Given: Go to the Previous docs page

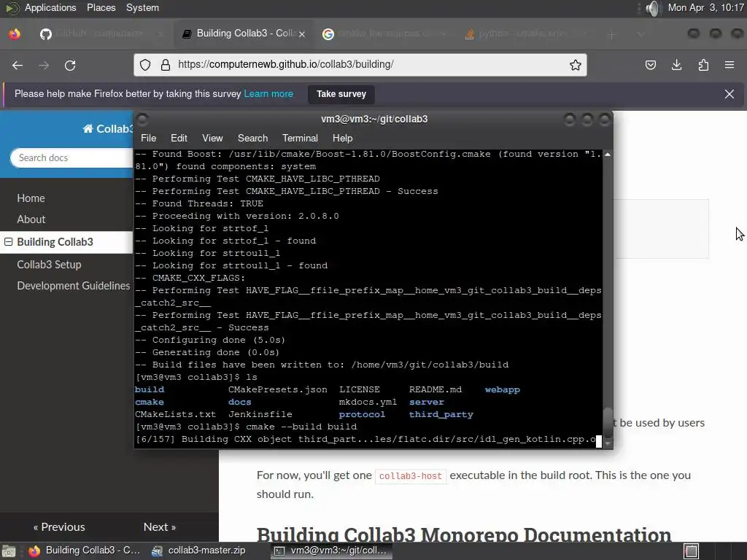Looking at the screenshot, I should 59,526.
